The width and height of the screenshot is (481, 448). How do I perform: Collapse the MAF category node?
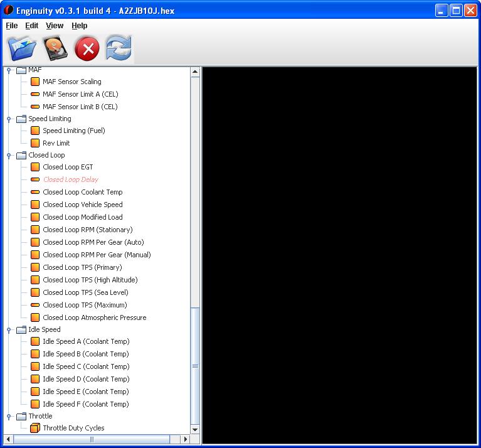(x=9, y=70)
